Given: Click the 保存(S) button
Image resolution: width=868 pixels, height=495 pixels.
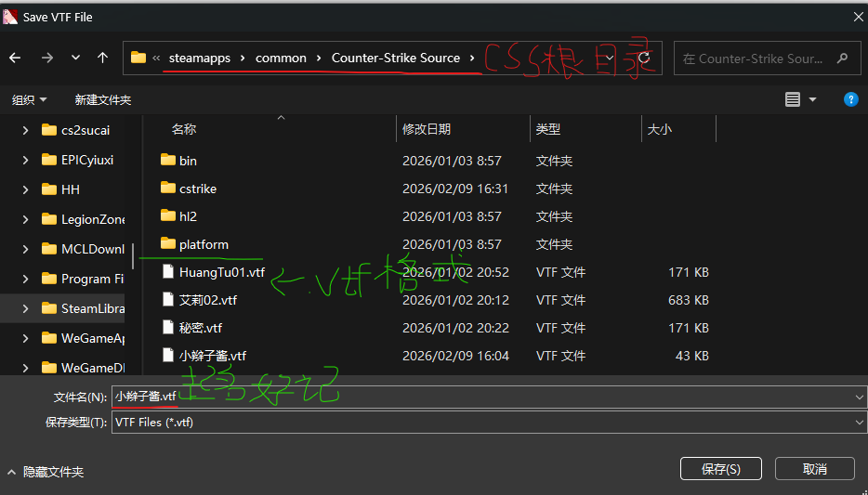Looking at the screenshot, I should point(721,469).
